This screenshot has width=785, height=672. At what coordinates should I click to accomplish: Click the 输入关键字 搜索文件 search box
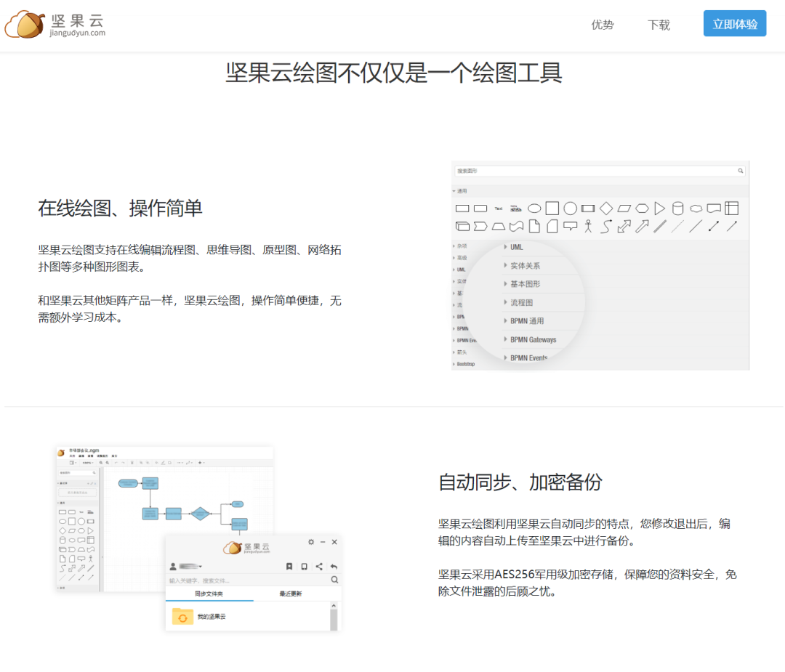click(249, 580)
